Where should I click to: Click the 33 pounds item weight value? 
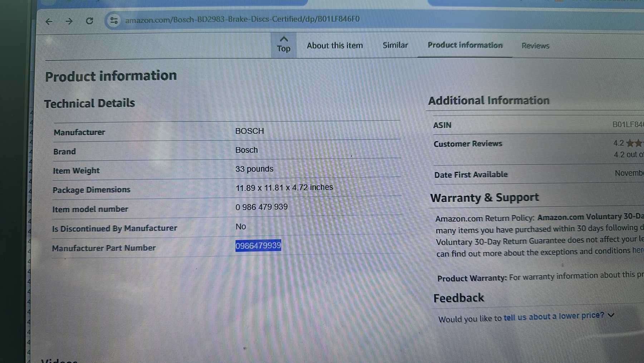(x=254, y=169)
